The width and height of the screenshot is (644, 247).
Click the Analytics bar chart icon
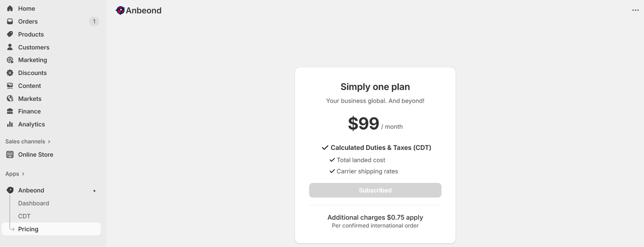(x=10, y=124)
